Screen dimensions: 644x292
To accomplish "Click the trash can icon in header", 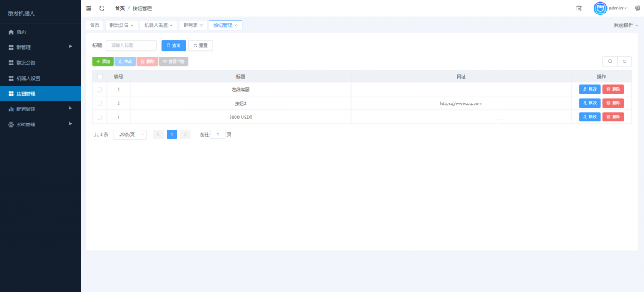I will [579, 8].
